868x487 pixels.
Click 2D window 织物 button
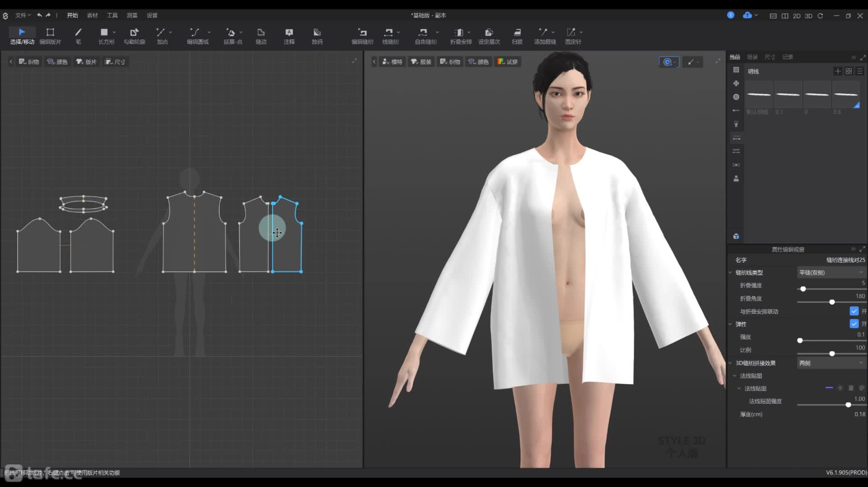(29, 62)
